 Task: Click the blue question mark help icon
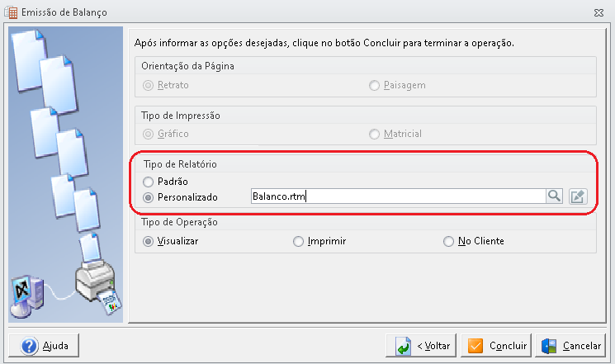coord(30,346)
